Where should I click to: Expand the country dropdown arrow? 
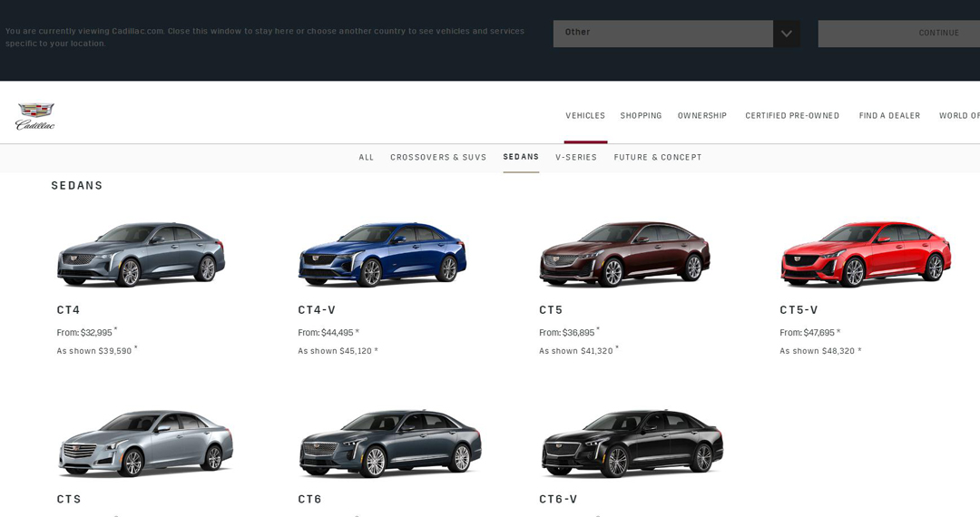[786, 34]
